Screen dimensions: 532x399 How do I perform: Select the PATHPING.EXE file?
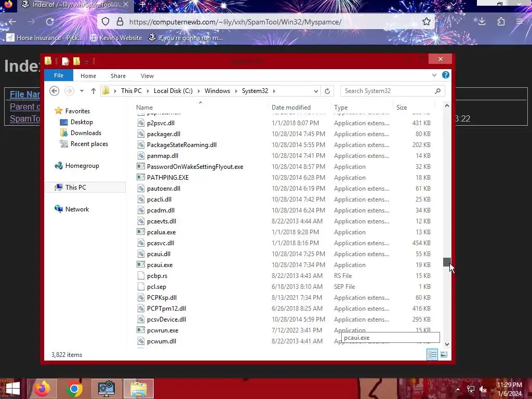point(168,178)
